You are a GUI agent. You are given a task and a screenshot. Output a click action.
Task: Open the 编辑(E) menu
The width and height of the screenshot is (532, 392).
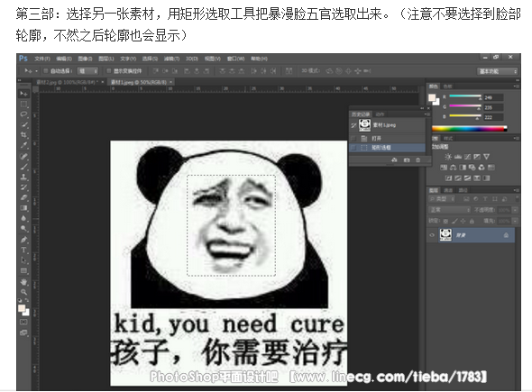pos(64,59)
